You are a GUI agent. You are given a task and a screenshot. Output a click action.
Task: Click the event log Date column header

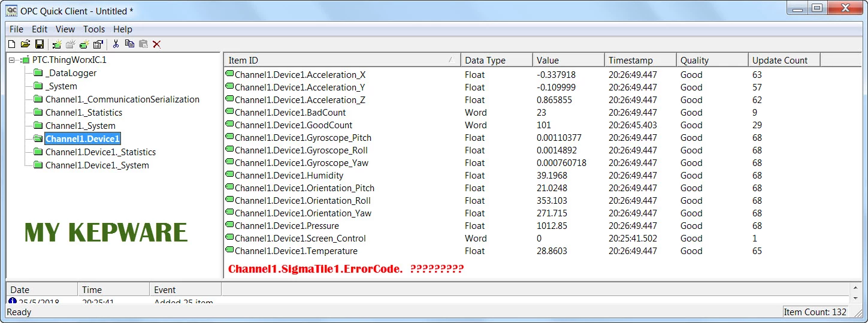pyautogui.click(x=42, y=289)
